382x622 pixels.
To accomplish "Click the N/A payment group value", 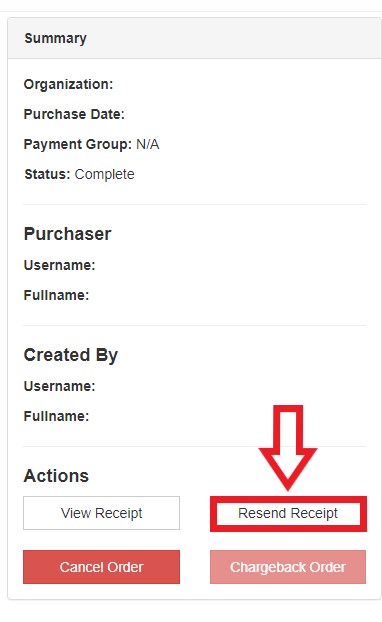I will [148, 144].
